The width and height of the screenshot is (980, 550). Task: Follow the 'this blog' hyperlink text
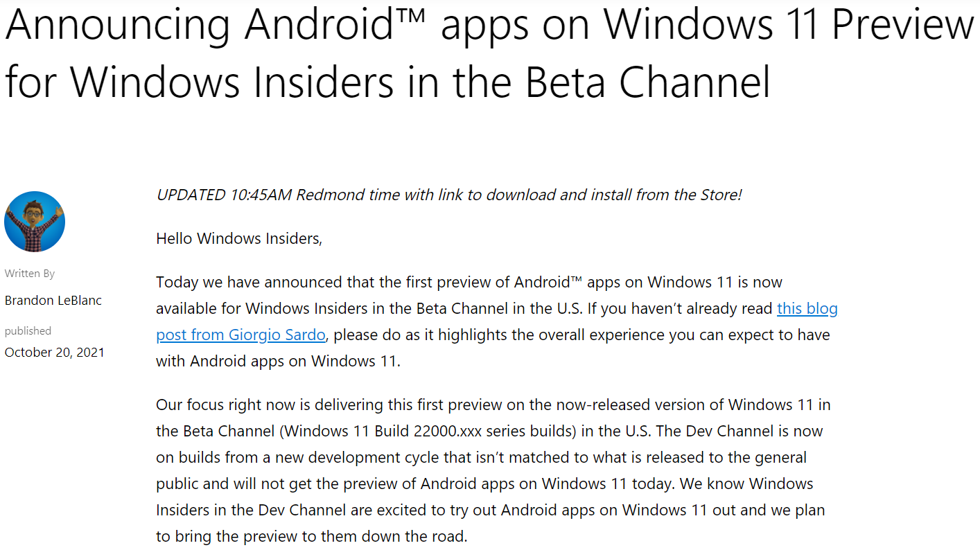807,308
